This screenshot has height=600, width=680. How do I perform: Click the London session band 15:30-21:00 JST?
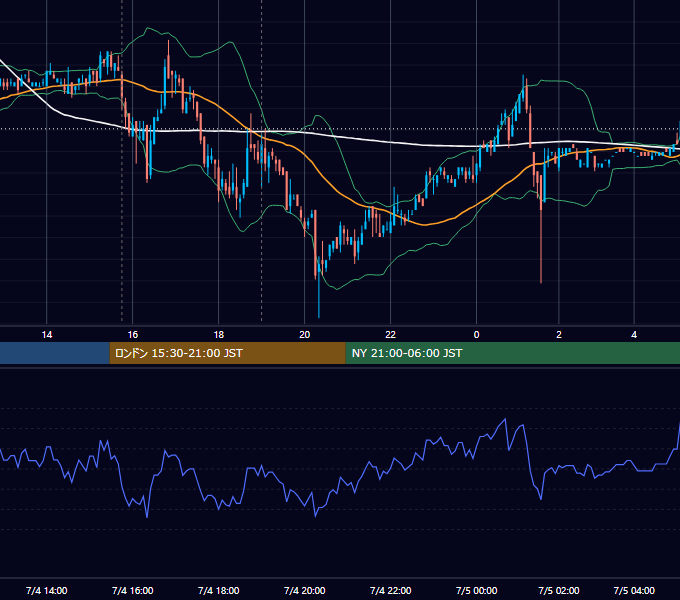[227, 353]
